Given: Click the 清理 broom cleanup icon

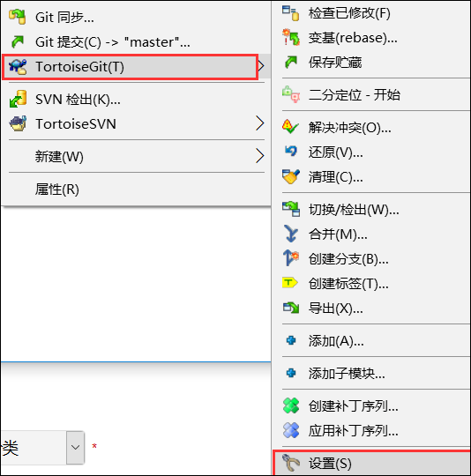Looking at the screenshot, I should coord(291,176).
